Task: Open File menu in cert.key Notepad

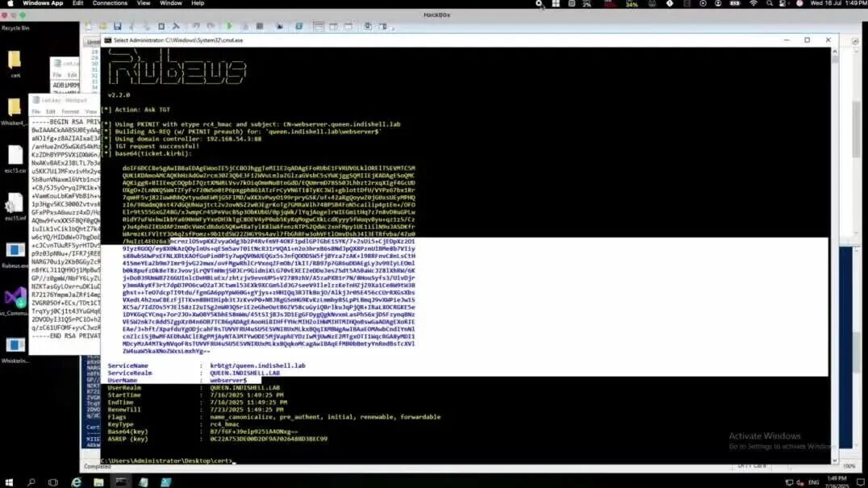Action: point(36,112)
